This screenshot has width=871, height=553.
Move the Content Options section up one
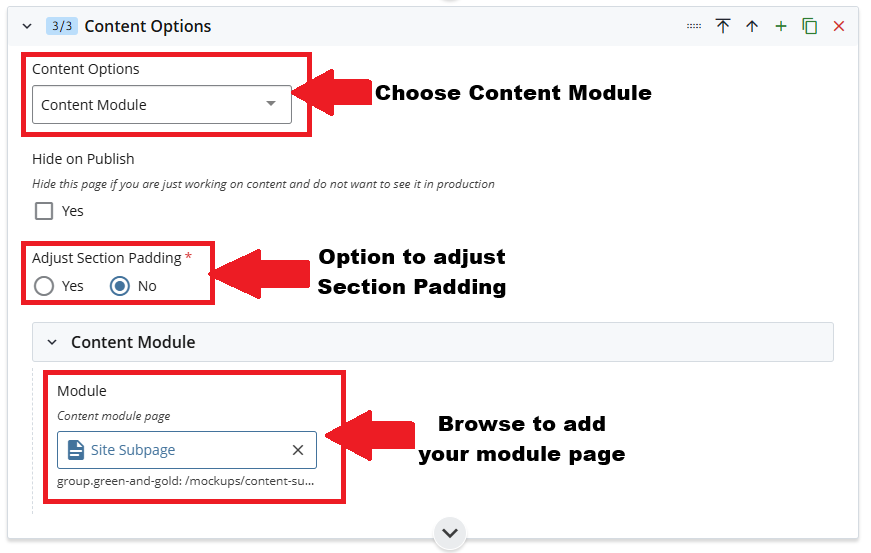point(752,26)
